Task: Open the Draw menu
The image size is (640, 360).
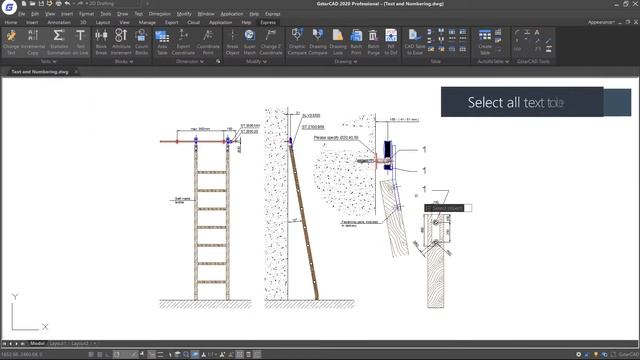Action: pos(122,14)
